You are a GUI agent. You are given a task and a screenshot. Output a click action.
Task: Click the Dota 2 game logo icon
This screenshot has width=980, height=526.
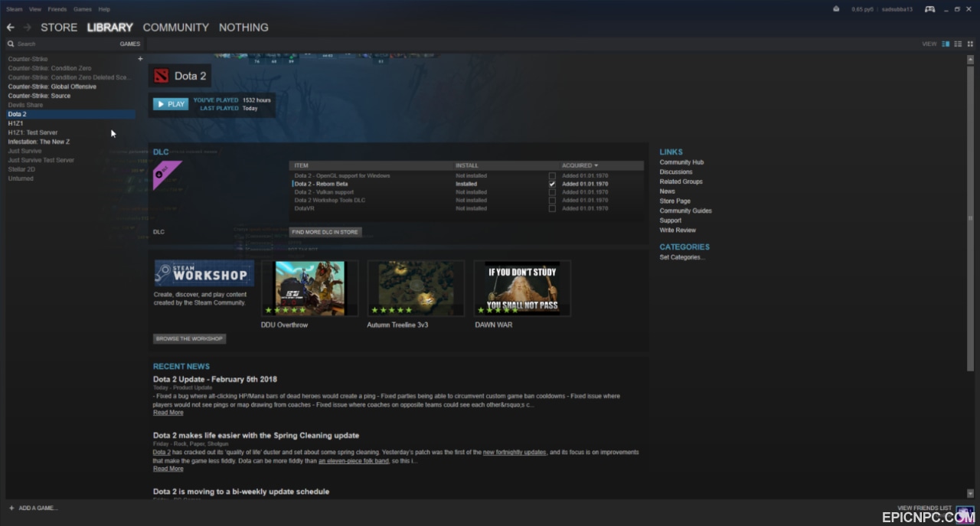[x=161, y=76]
